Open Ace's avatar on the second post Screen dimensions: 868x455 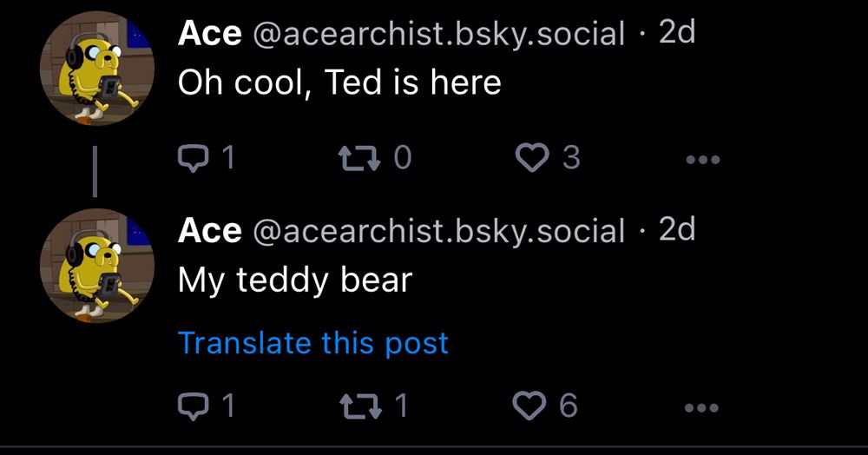click(x=97, y=266)
